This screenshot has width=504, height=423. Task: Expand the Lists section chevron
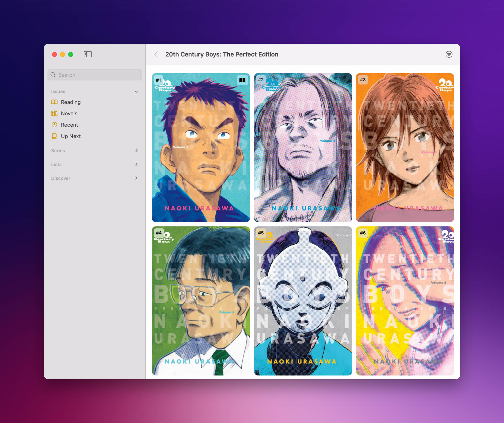click(137, 164)
